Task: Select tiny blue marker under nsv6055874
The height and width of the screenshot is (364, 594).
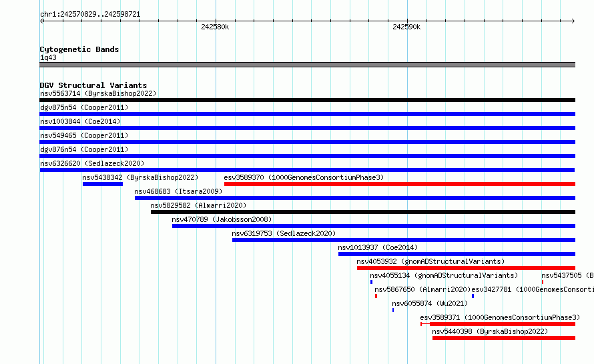Action: point(393,310)
